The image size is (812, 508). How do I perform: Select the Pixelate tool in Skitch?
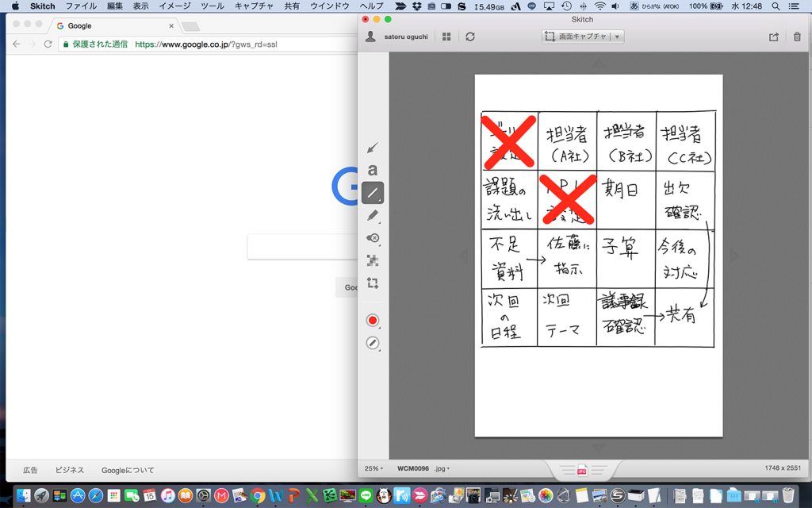[373, 260]
